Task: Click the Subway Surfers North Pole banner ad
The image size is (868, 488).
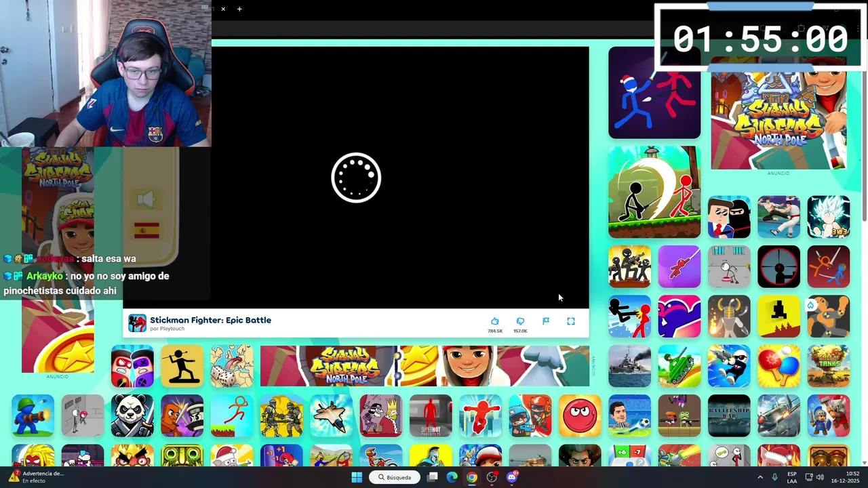Action: (x=425, y=366)
